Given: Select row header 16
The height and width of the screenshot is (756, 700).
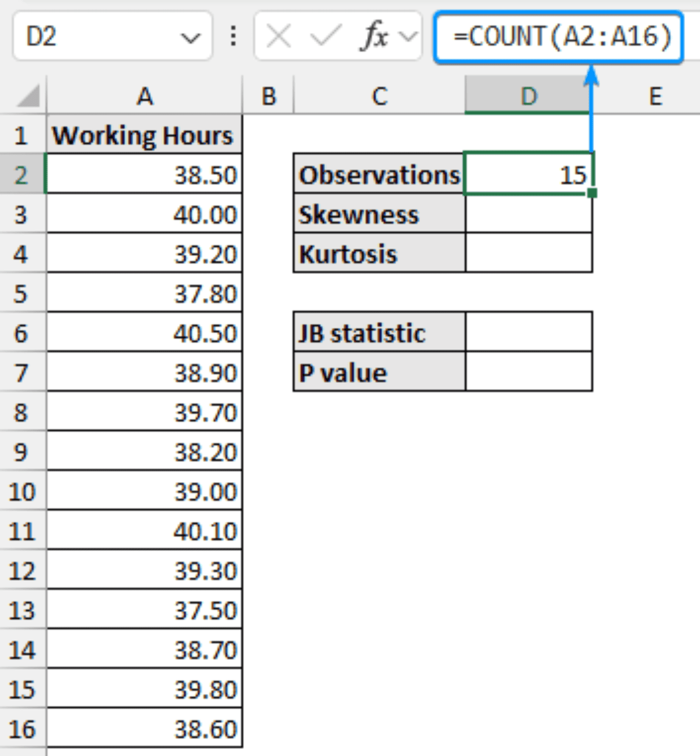Looking at the screenshot, I should (23, 730).
